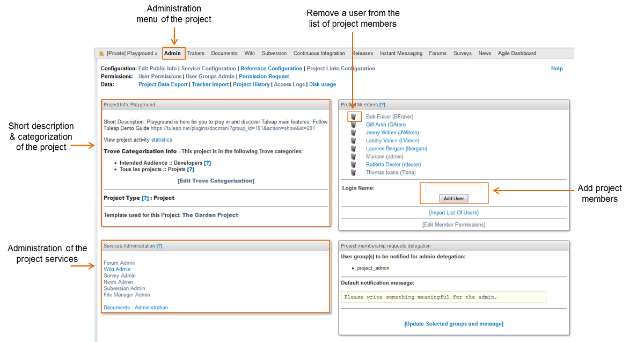644x342 pixels.
Task: Open Landry Vance (LVance) member link
Action: pyautogui.click(x=393, y=141)
